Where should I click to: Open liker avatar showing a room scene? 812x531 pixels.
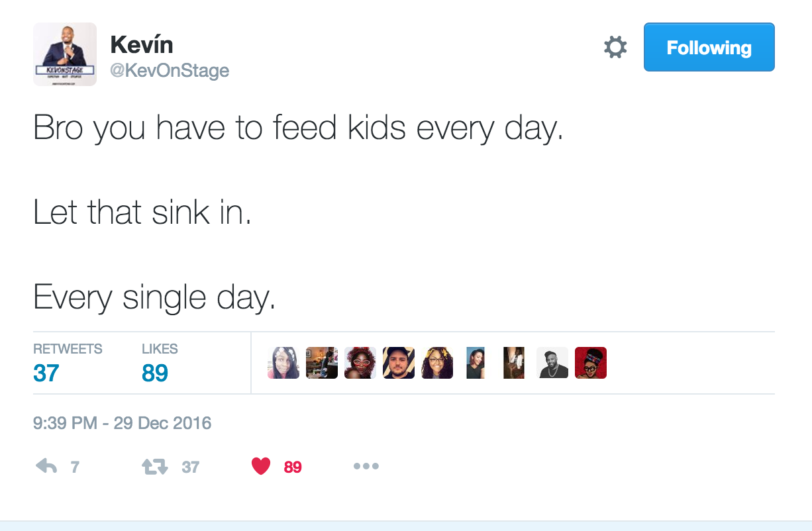(x=322, y=363)
